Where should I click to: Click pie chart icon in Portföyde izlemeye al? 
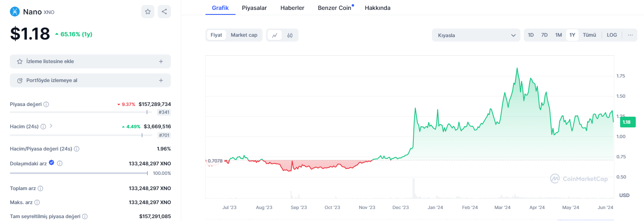coord(20,80)
